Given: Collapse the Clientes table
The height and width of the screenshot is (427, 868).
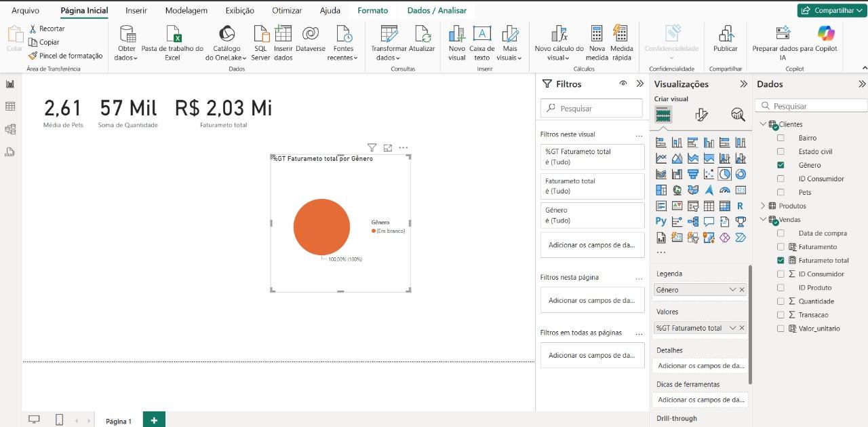Looking at the screenshot, I should coord(763,124).
